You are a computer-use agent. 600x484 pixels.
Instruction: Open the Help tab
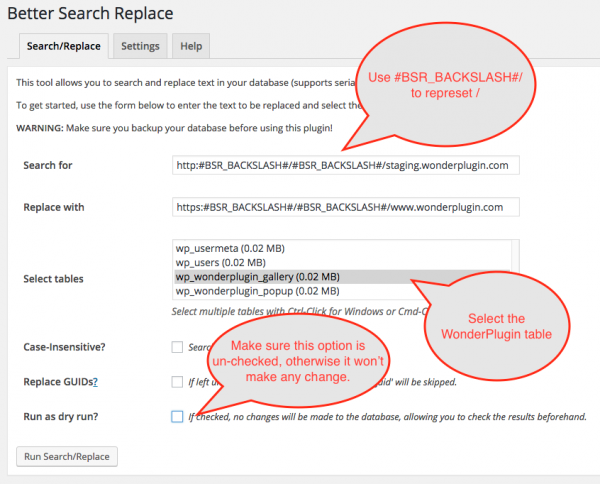(190, 46)
